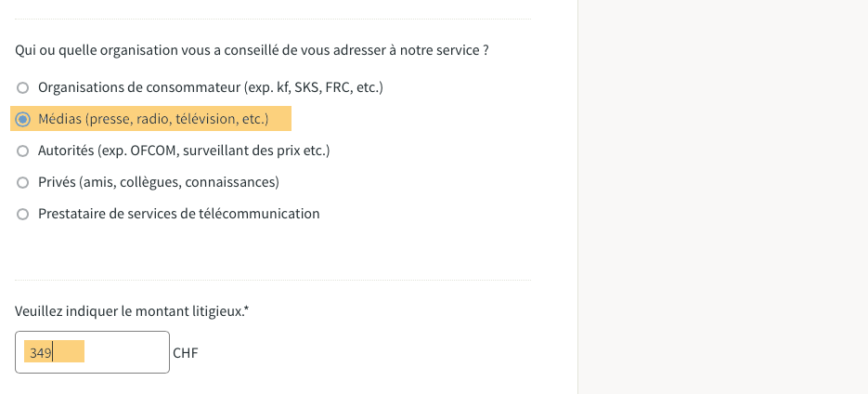Focus the montant litigieux input field

pos(92,352)
